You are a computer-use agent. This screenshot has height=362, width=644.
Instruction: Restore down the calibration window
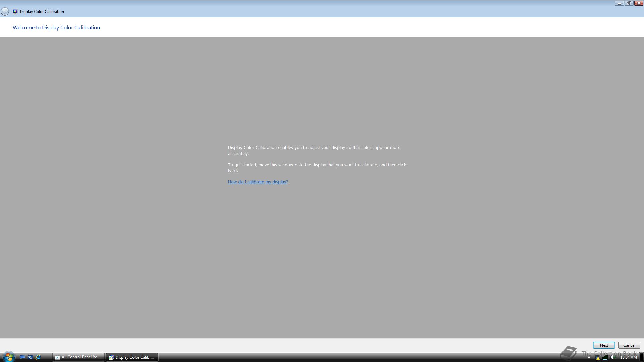point(629,3)
